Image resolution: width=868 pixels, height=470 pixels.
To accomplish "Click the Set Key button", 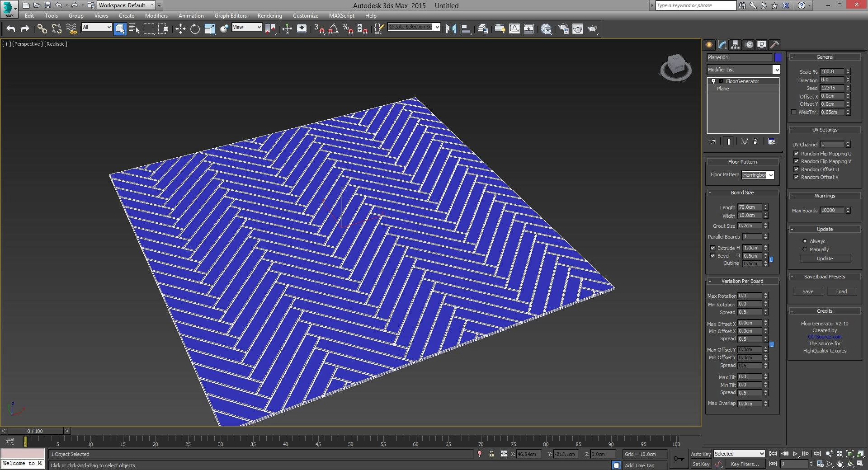I will 700,464.
